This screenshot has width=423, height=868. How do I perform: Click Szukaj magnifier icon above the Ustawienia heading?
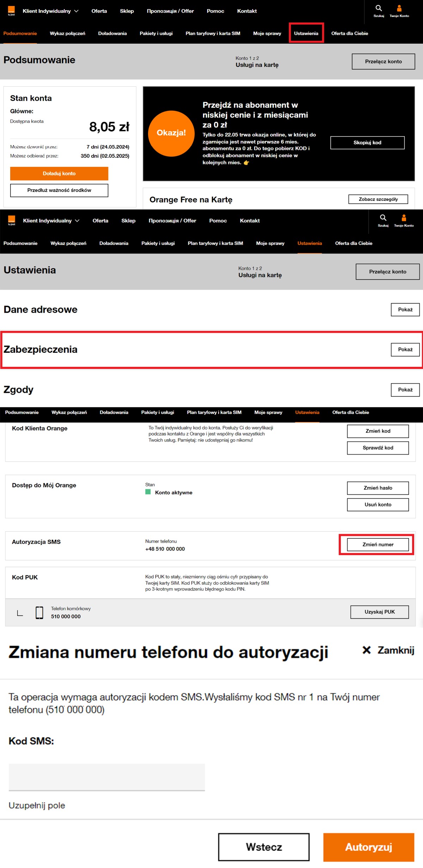tap(383, 218)
